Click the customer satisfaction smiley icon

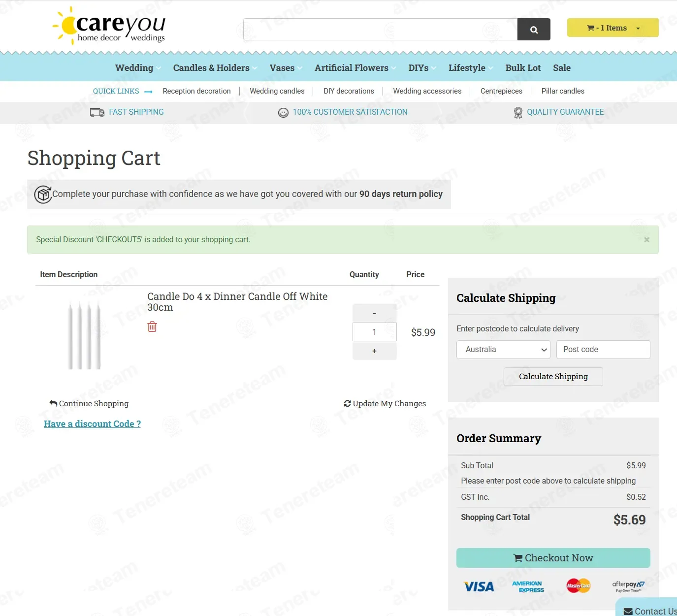click(283, 113)
